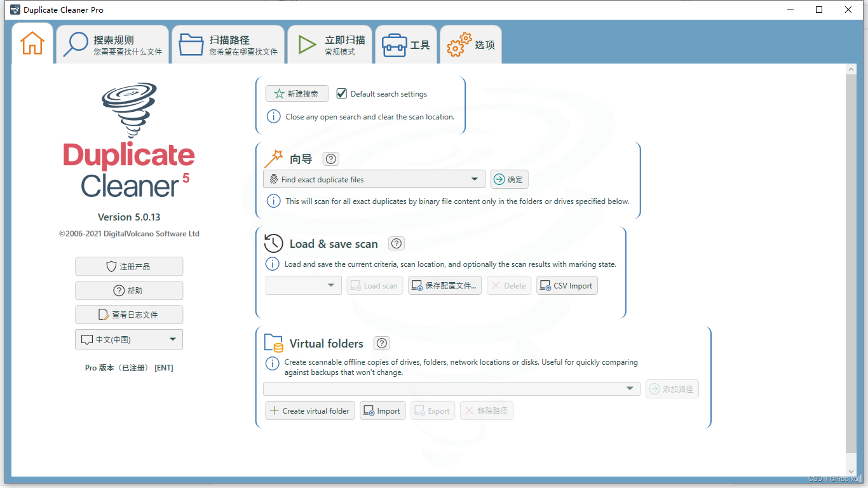Expand the 中文(中国) language dropdown
The width and height of the screenshot is (868, 488).
pyautogui.click(x=129, y=339)
